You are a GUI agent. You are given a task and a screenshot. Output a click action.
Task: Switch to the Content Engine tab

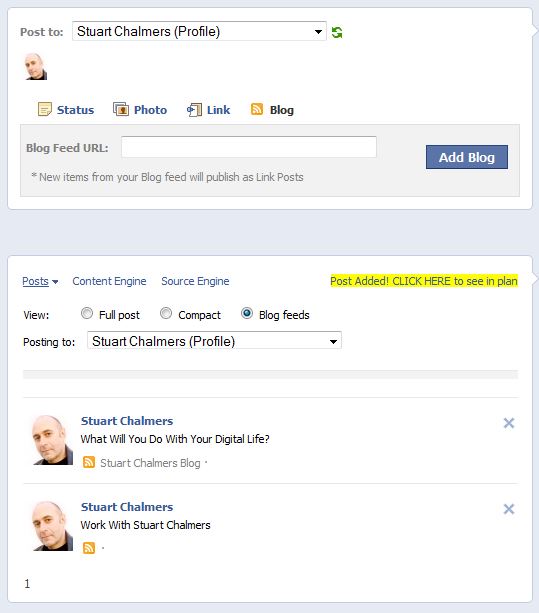(x=109, y=281)
